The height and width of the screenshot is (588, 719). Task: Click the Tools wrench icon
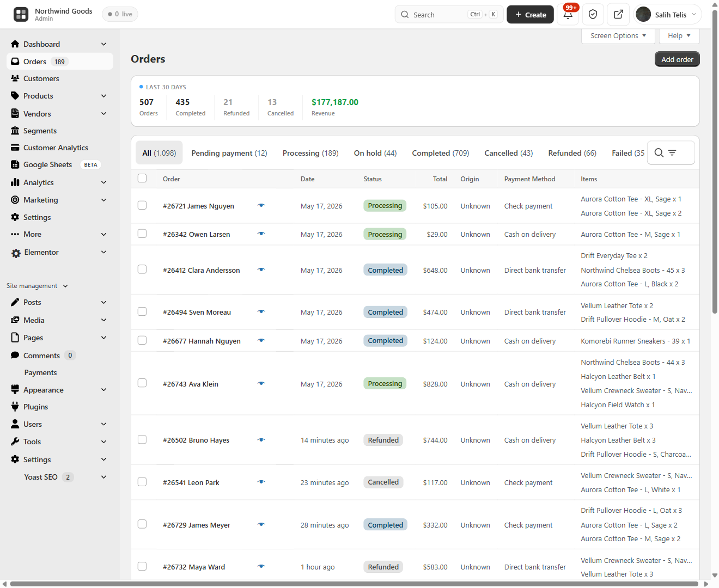tap(15, 442)
